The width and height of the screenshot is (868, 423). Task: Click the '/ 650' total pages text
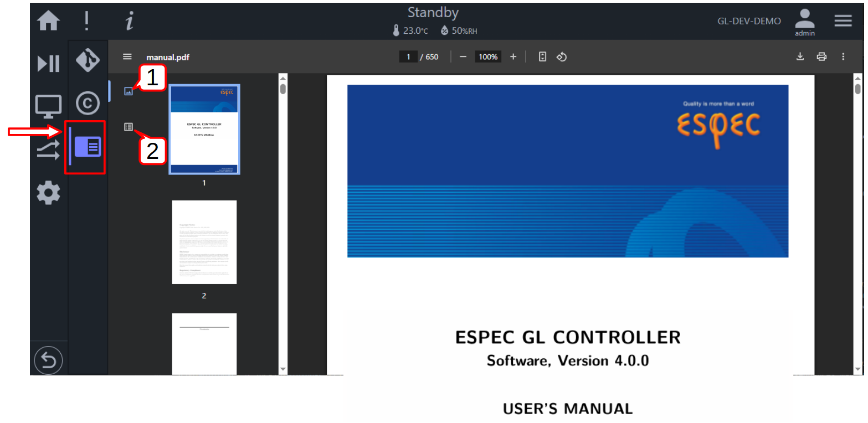tap(429, 56)
